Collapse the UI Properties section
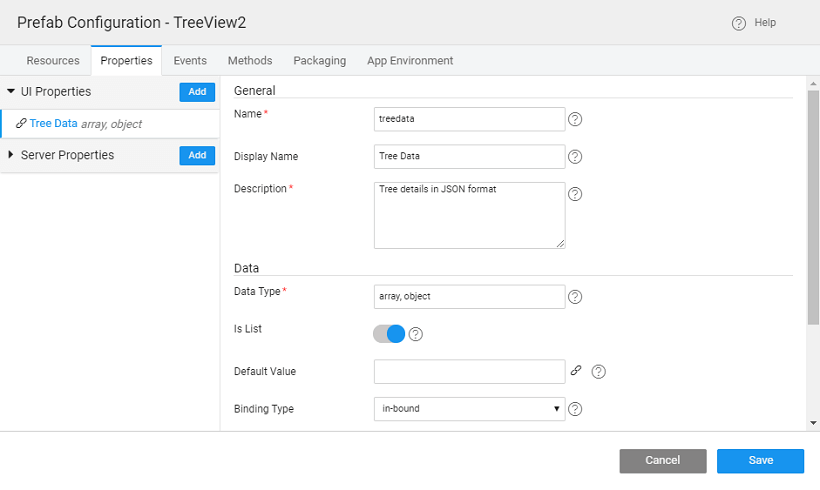 pyautogui.click(x=11, y=91)
